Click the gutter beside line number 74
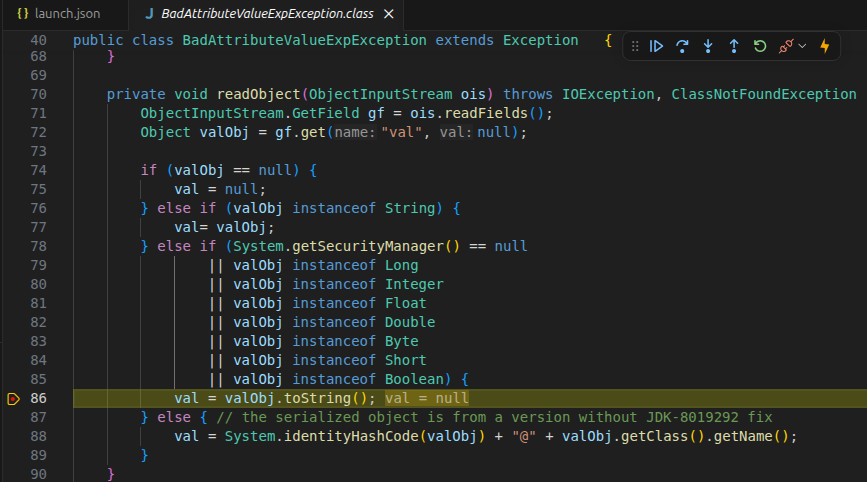 [x=13, y=170]
